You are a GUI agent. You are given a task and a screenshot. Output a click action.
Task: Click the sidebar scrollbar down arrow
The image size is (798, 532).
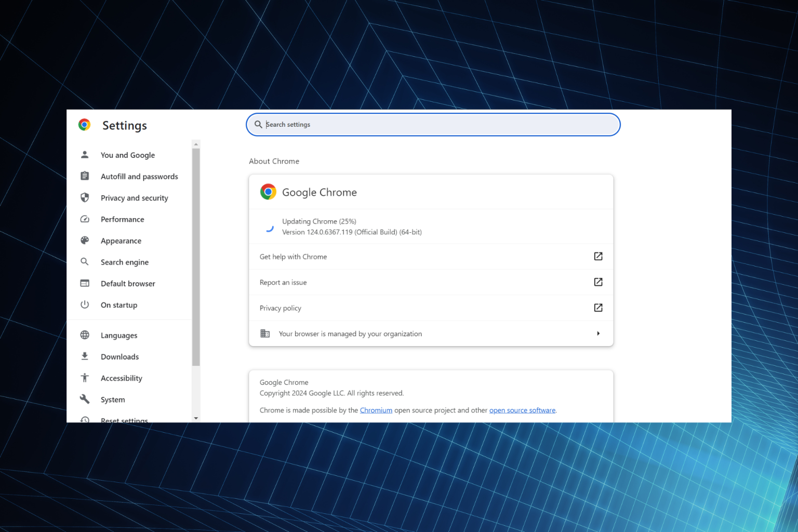(196, 418)
